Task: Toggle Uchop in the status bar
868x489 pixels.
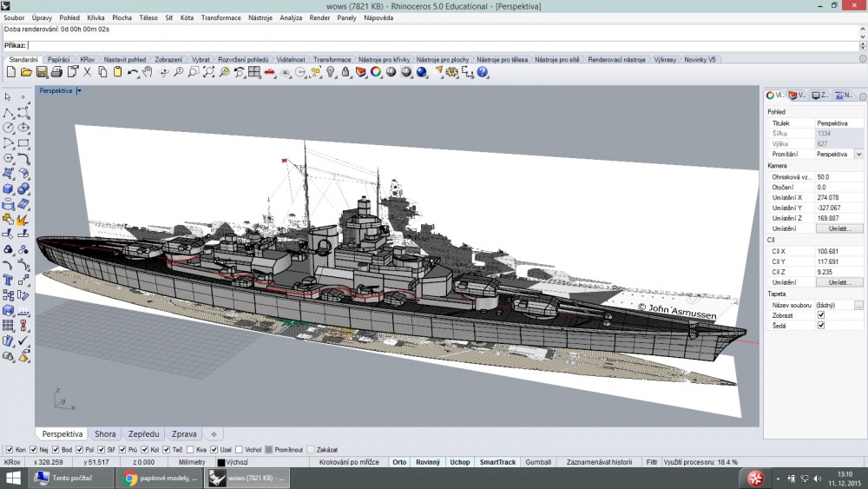Action: (459, 462)
